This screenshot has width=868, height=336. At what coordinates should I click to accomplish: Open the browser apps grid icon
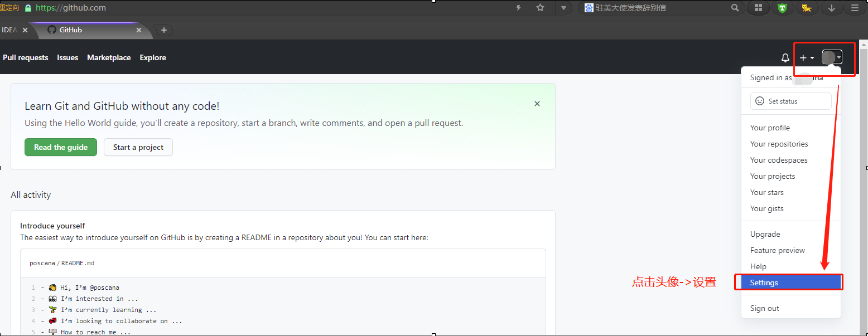point(758,8)
